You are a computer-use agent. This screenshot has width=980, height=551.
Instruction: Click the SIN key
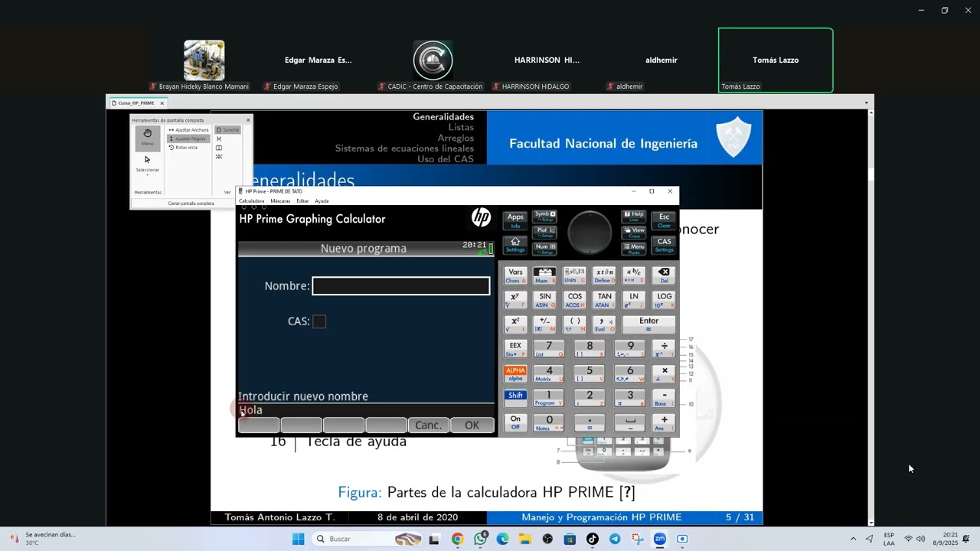point(544,300)
